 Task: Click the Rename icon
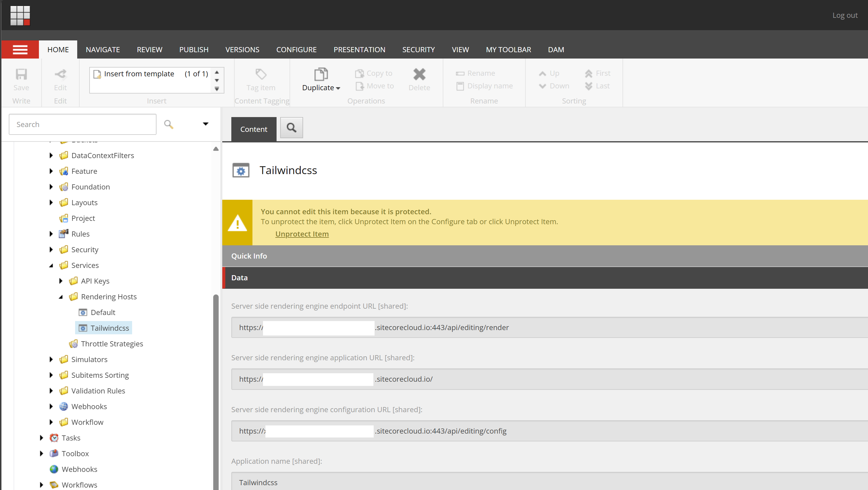pos(460,73)
